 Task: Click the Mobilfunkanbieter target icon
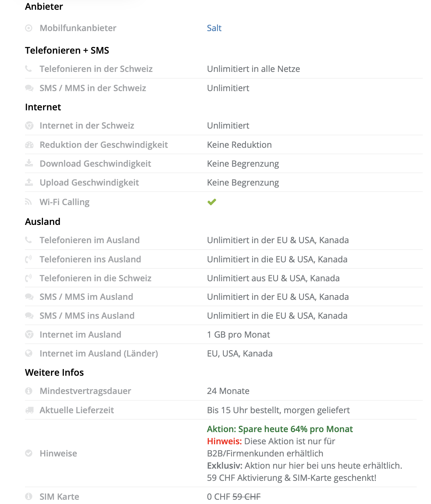(29, 28)
